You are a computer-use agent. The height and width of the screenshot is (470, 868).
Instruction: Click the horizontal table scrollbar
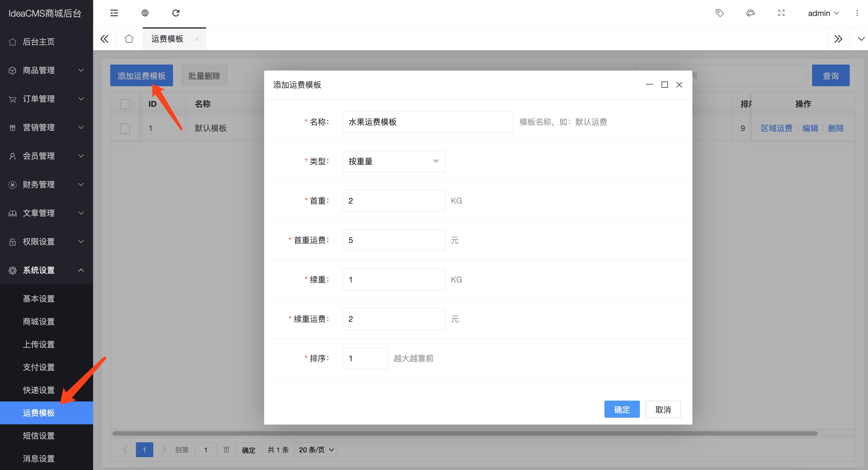(x=465, y=433)
